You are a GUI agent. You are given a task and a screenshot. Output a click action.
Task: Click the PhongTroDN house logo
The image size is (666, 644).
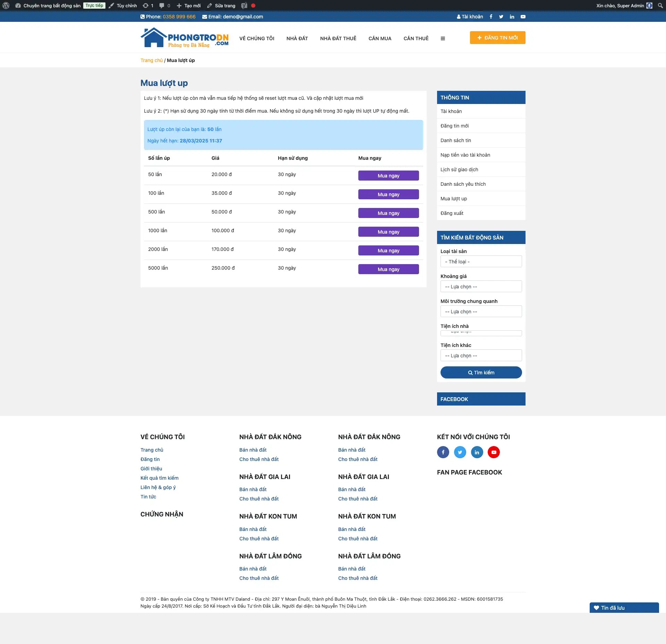[185, 37]
